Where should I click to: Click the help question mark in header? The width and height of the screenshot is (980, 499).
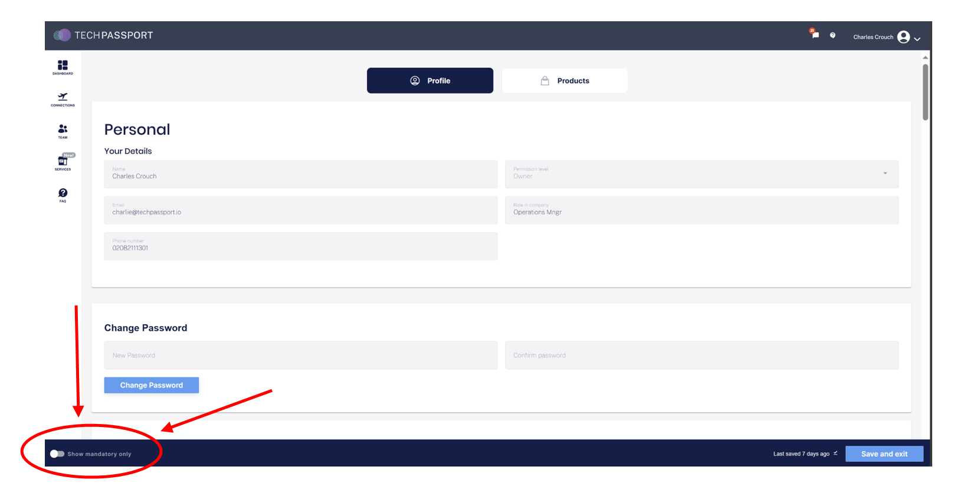click(832, 35)
